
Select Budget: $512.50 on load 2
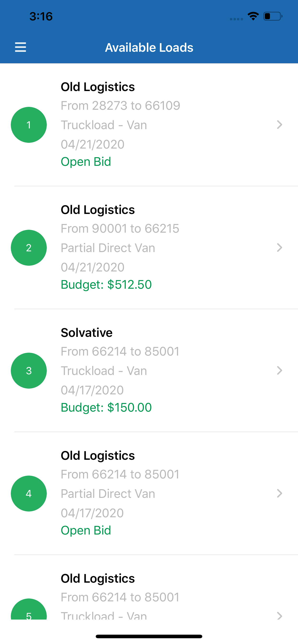tap(106, 284)
